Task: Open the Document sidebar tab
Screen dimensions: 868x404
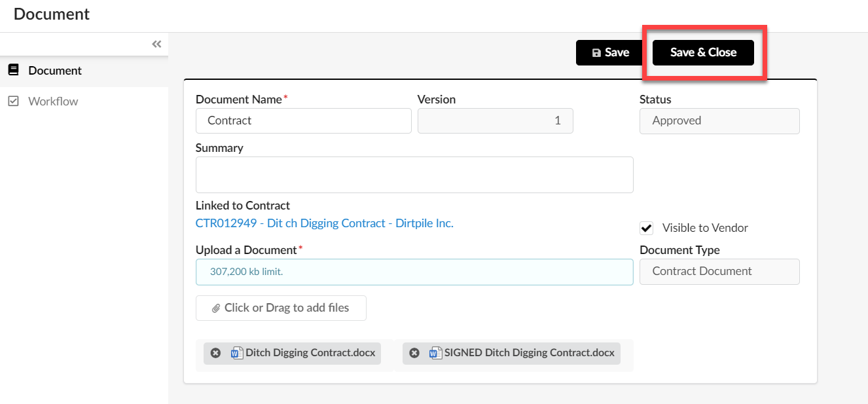Action: click(x=84, y=71)
